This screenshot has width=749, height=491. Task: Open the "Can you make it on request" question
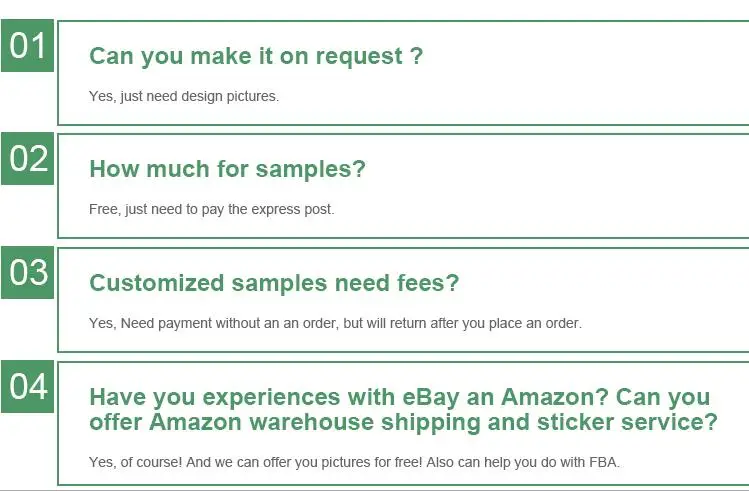(x=256, y=56)
